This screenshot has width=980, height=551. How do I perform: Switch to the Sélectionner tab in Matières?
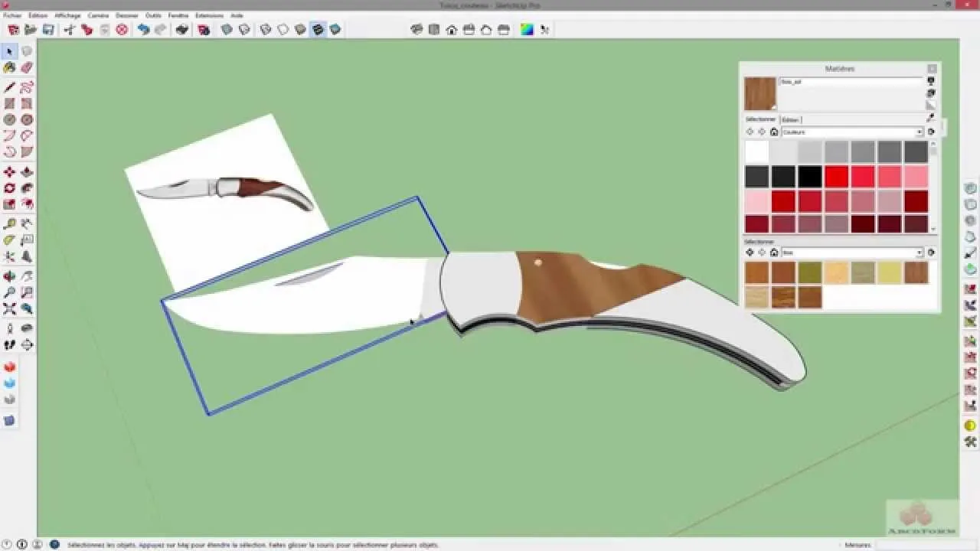click(761, 119)
